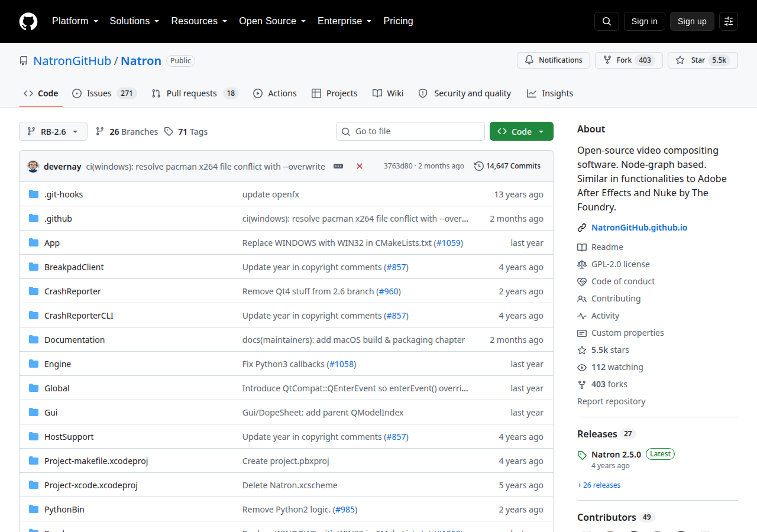The height and width of the screenshot is (532, 757).
Task: Expand the Resources navigation menu
Action: click(x=199, y=21)
